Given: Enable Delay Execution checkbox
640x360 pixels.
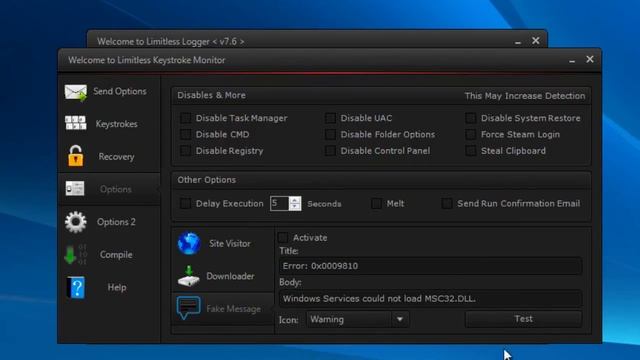Looking at the screenshot, I should [185, 203].
